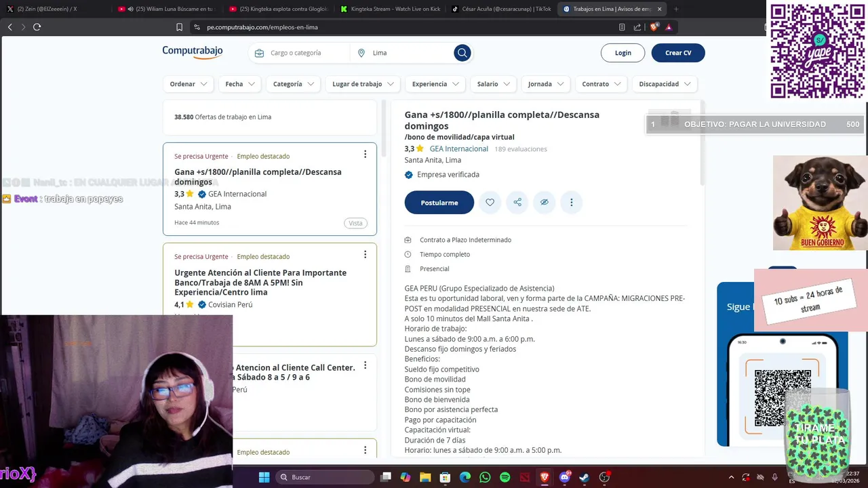Open Task View on the taskbar
This screenshot has height=488, width=868.
(x=386, y=477)
